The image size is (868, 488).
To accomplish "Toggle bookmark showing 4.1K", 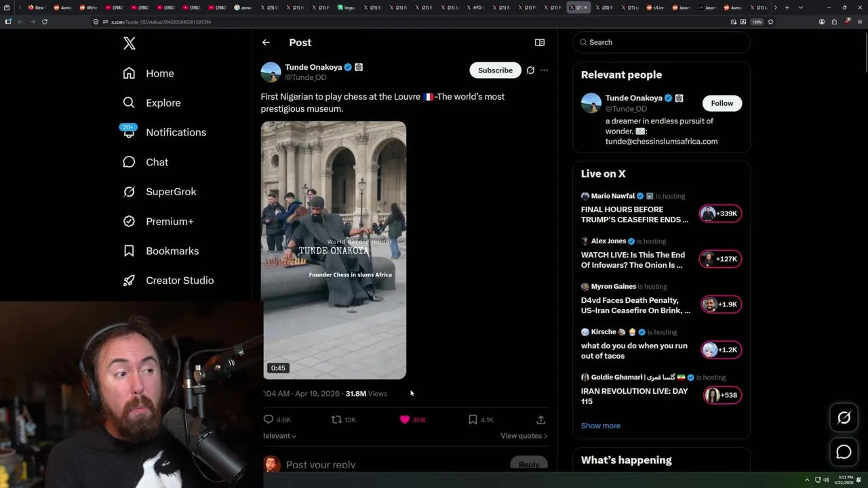I will (x=481, y=420).
